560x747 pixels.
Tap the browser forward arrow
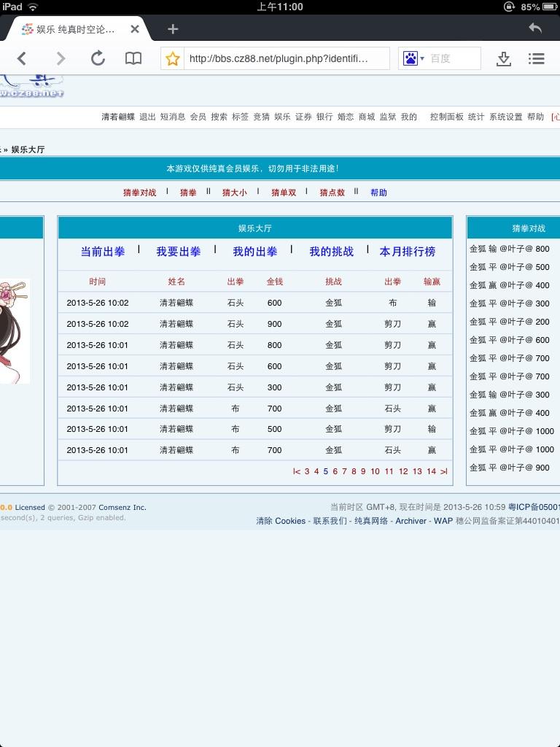coord(61,58)
